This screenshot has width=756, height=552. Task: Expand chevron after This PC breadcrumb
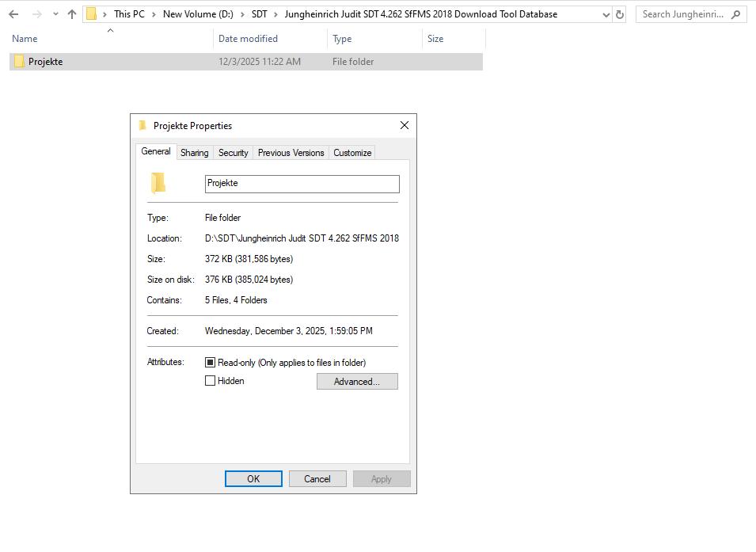[154, 14]
